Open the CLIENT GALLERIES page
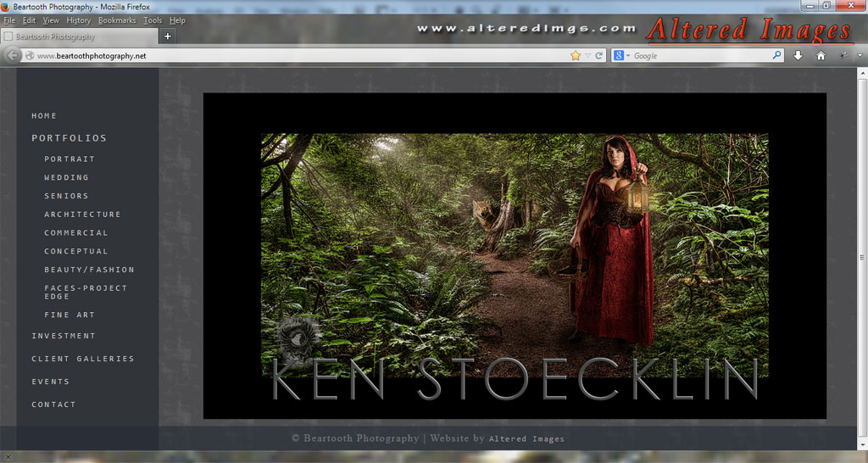Image resolution: width=868 pixels, height=463 pixels. pos(82,359)
